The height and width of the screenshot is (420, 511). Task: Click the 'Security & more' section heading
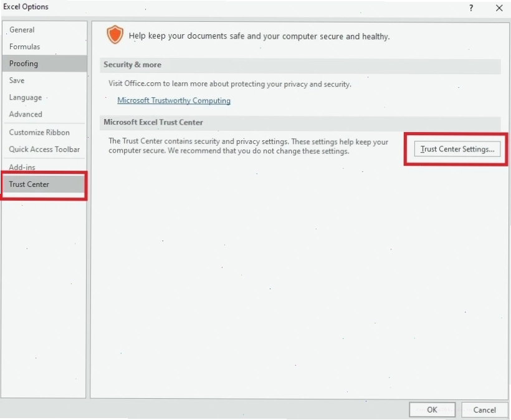pyautogui.click(x=132, y=65)
